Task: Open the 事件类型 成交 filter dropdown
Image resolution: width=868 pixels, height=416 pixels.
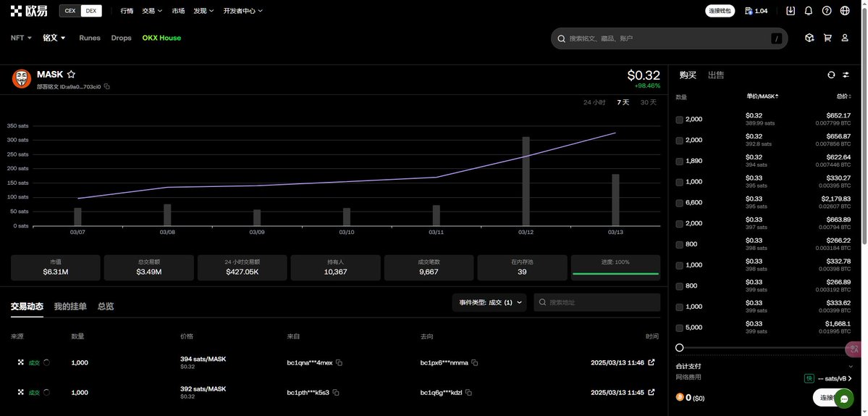Action: [x=490, y=302]
